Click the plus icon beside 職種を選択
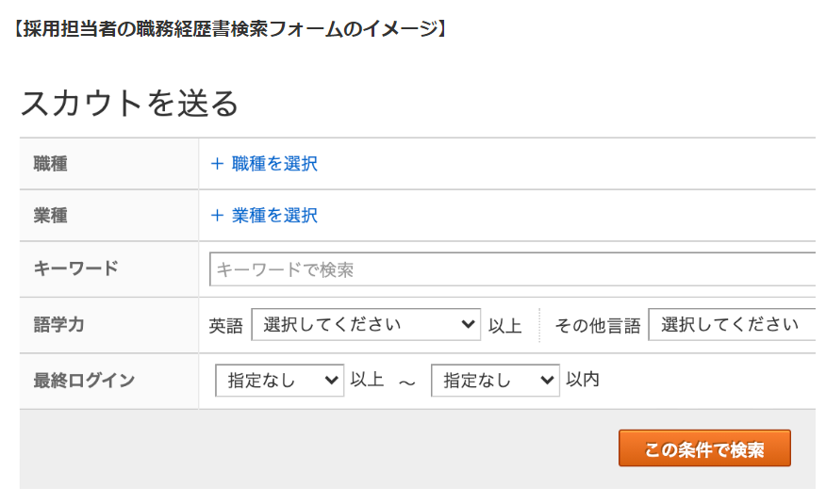Screen dimensions: 826x504 [x=217, y=164]
